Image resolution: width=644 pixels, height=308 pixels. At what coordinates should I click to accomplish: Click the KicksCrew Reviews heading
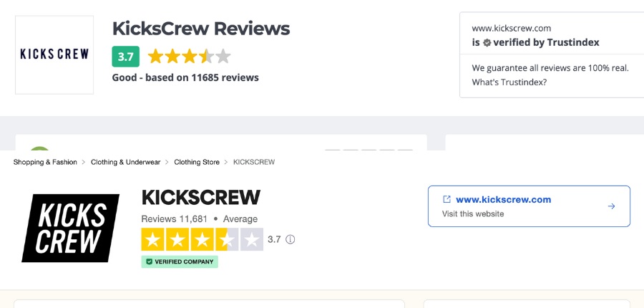pyautogui.click(x=201, y=29)
